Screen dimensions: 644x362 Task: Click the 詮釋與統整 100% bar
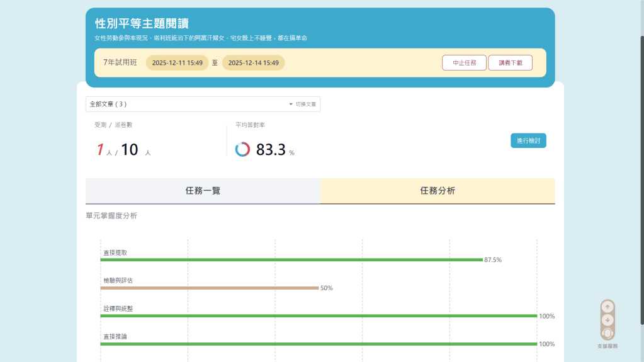pyautogui.click(x=319, y=316)
